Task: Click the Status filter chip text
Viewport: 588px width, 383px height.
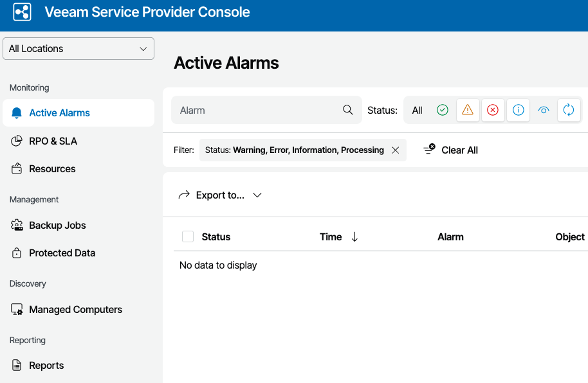Action: pyautogui.click(x=295, y=150)
